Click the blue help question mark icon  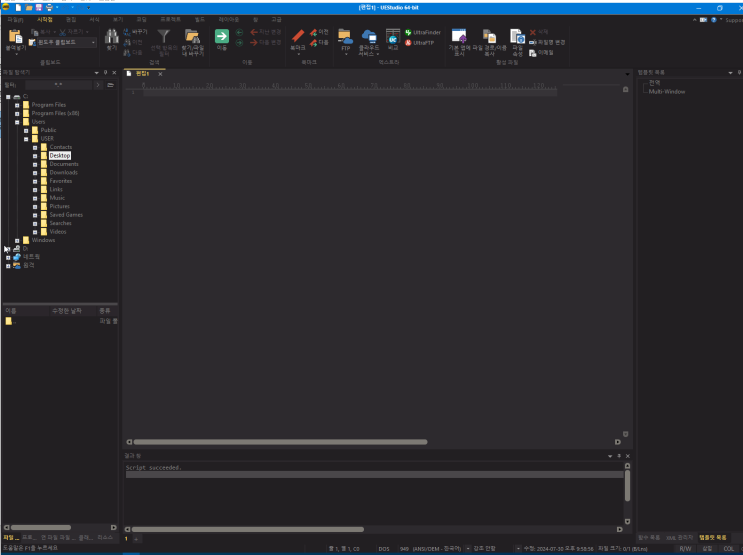click(x=714, y=20)
